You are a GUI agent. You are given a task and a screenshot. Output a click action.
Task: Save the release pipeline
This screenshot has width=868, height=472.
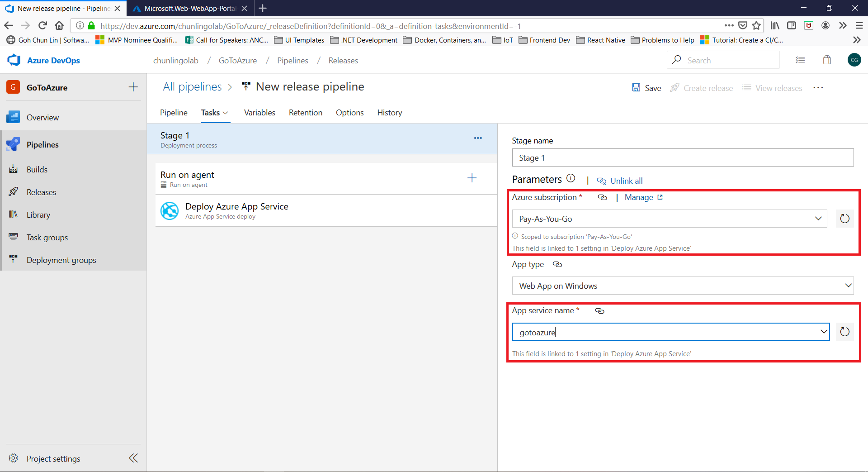(x=646, y=88)
